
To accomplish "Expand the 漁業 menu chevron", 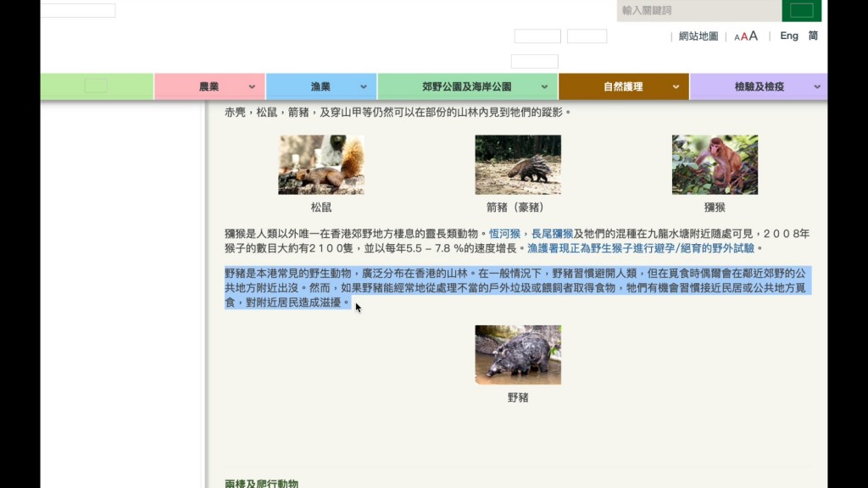I will [x=364, y=86].
